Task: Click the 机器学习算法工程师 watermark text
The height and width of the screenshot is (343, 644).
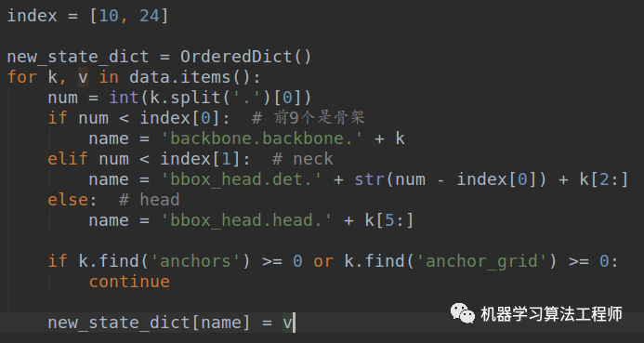Action: pyautogui.click(x=551, y=314)
